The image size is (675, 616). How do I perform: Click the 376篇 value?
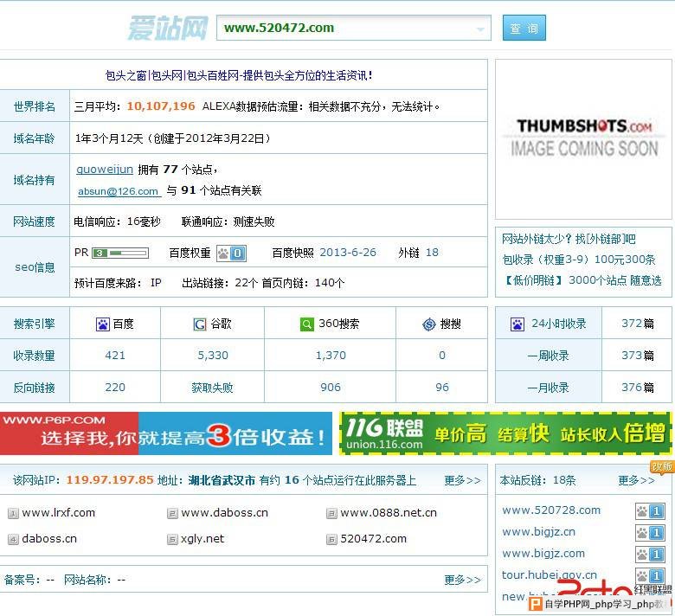tap(638, 387)
